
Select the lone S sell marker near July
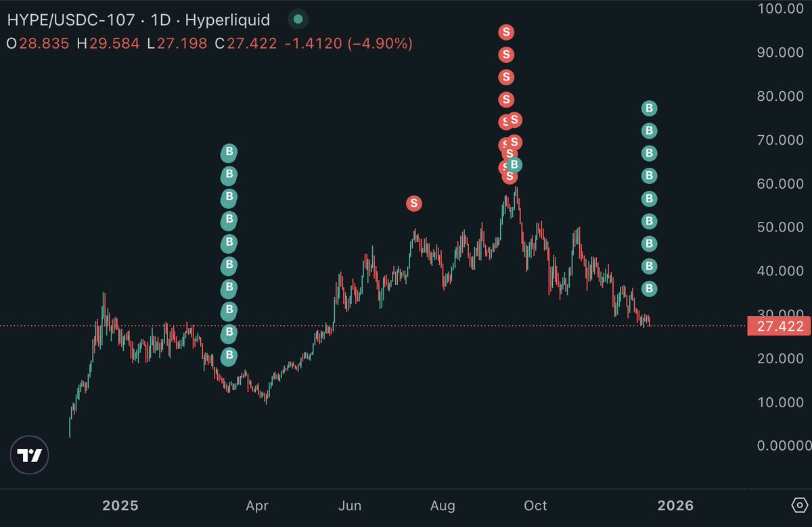pyautogui.click(x=414, y=203)
